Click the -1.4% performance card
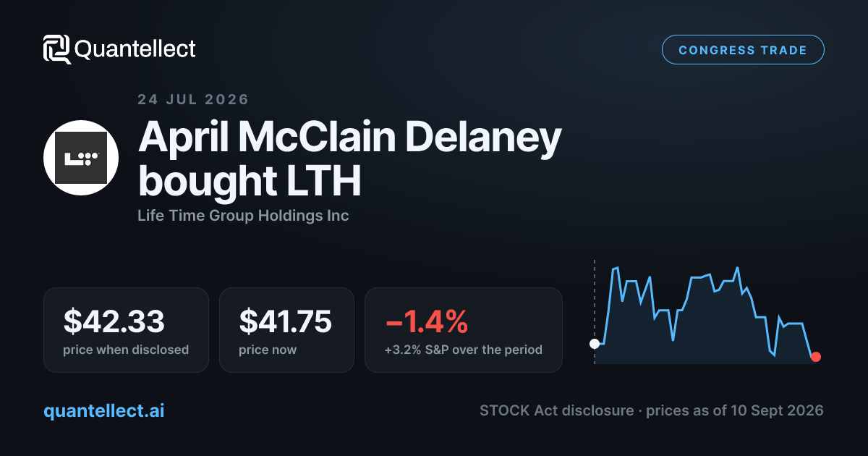 pos(464,330)
